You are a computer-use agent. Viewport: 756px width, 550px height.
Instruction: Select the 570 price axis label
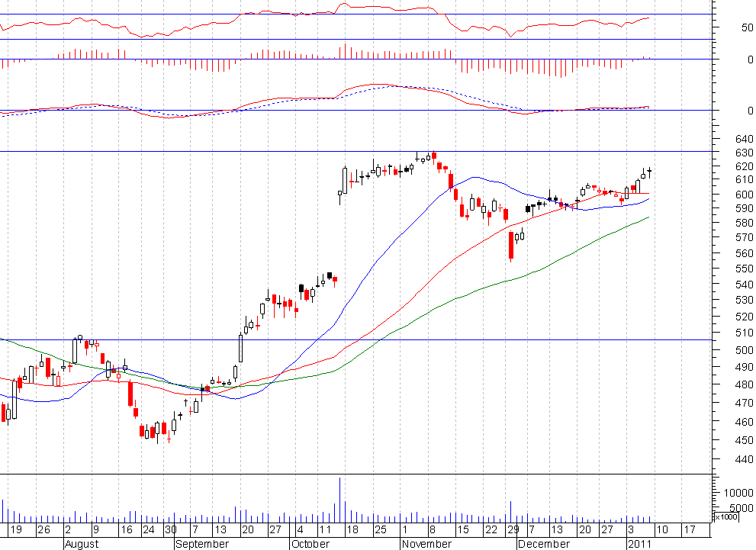744,238
